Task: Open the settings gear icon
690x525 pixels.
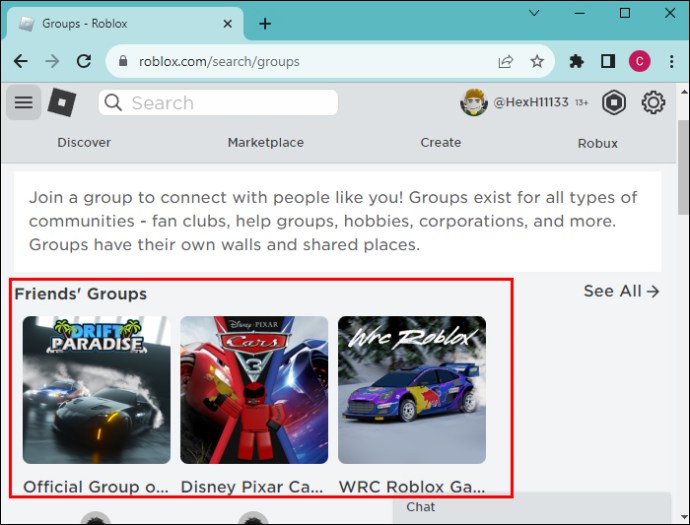Action: point(653,103)
